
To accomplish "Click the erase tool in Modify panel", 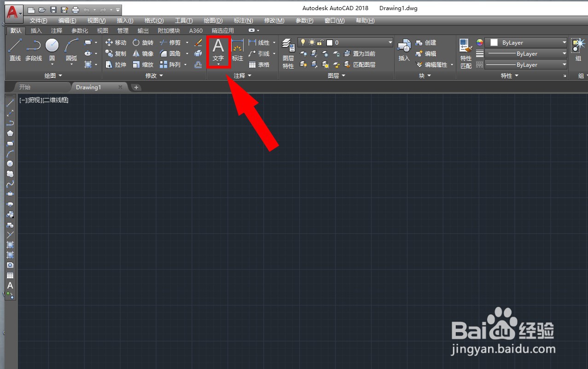I will click(198, 42).
